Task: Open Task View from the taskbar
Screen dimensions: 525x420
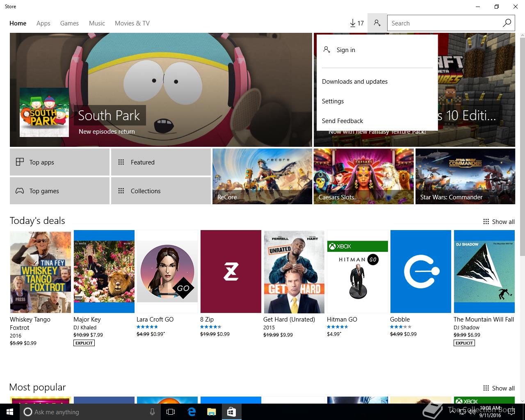Action: (171, 412)
